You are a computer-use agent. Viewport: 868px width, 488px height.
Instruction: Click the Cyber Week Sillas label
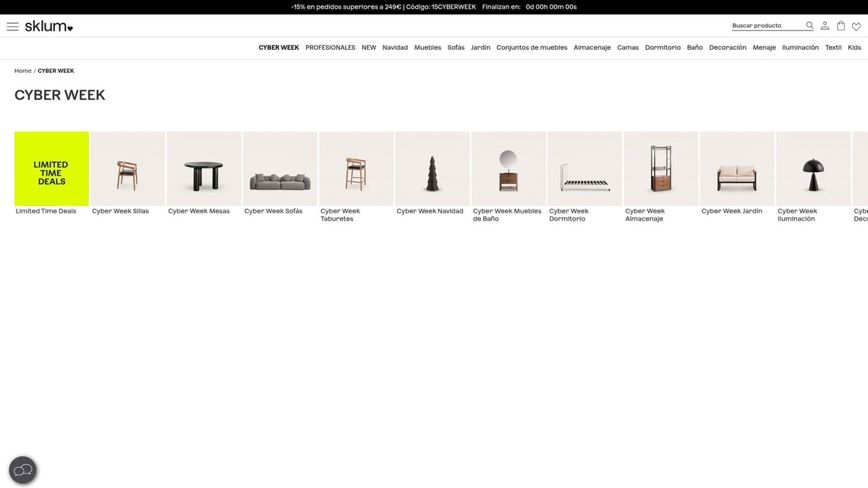coord(120,211)
